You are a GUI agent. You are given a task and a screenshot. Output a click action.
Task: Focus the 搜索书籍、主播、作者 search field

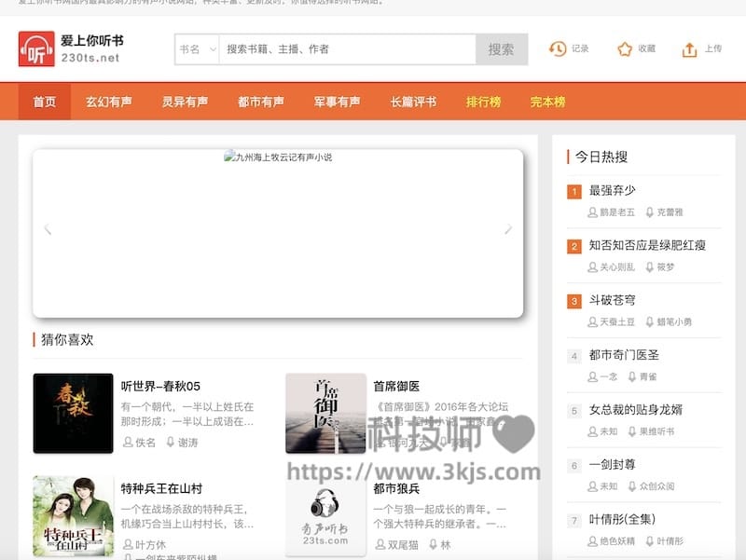point(347,49)
